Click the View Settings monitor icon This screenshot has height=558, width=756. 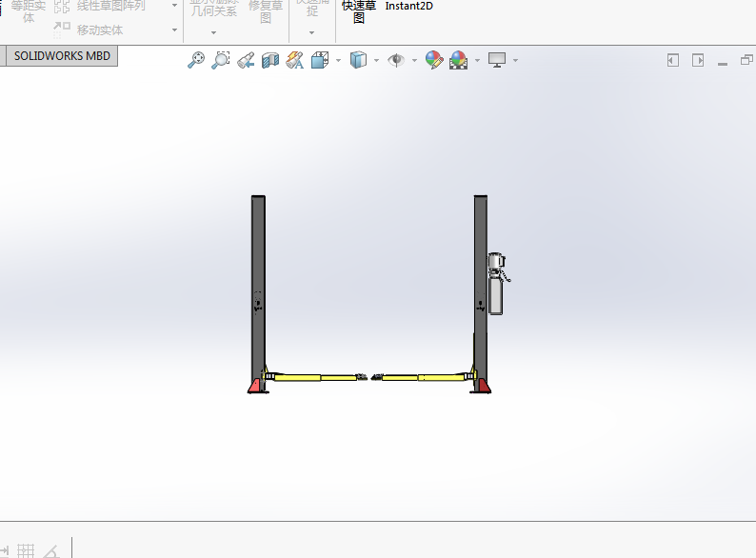coord(497,60)
